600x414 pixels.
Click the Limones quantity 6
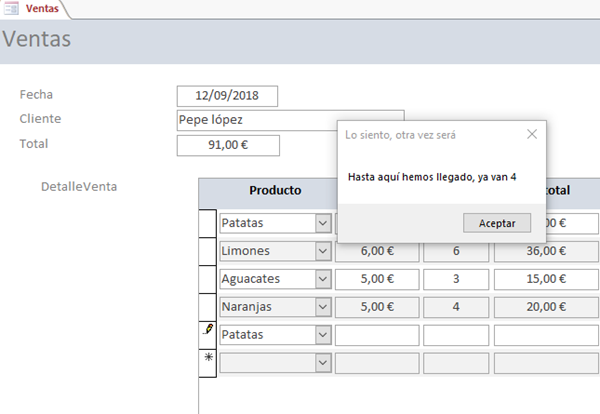(456, 251)
